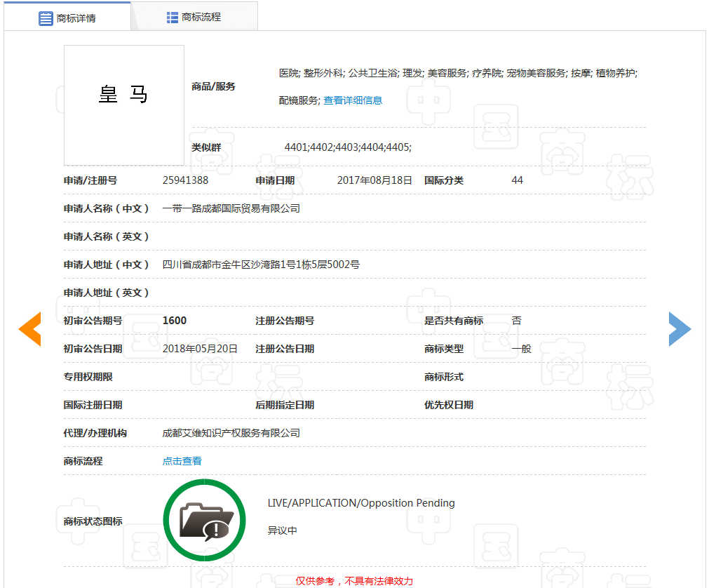Image resolution: width=709 pixels, height=588 pixels.
Task: Click applicant name 一带一路成都国际贸易有限公司
Action: point(231,208)
